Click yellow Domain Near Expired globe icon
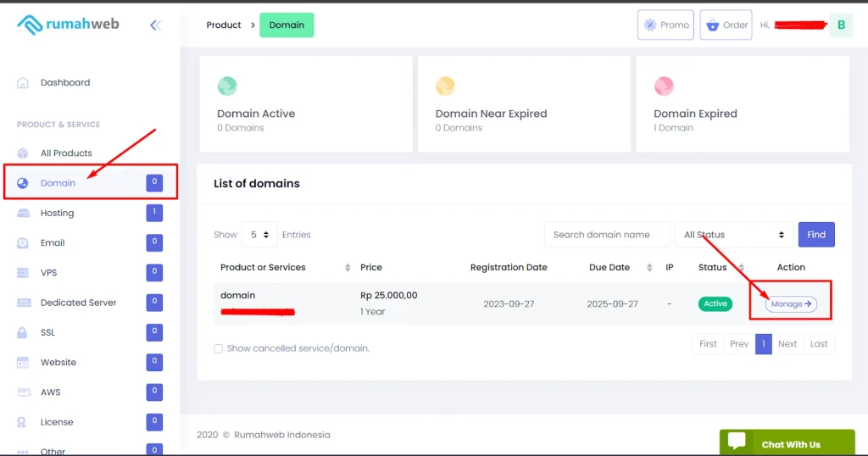This screenshot has height=456, width=868. (445, 86)
